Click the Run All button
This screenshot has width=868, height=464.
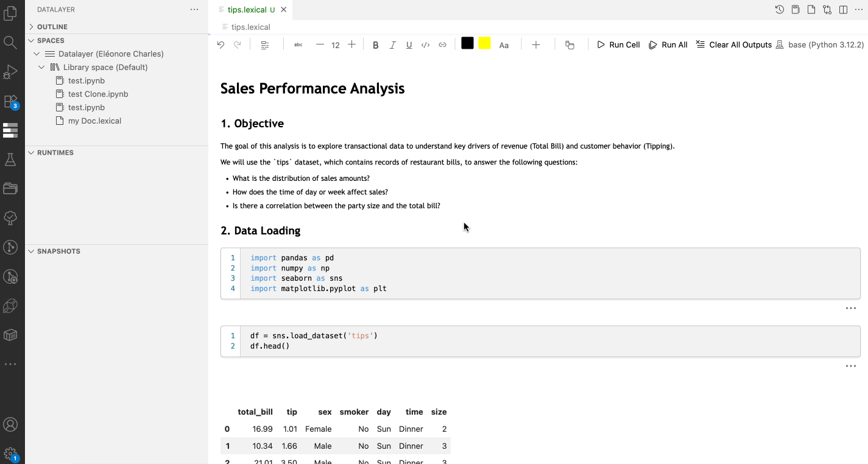[668, 44]
